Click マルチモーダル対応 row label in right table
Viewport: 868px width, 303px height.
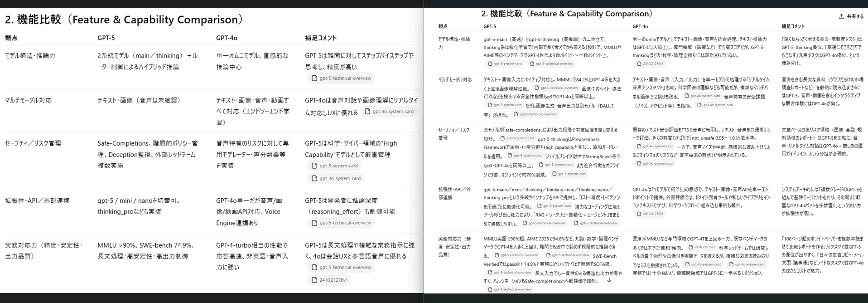[x=455, y=80]
